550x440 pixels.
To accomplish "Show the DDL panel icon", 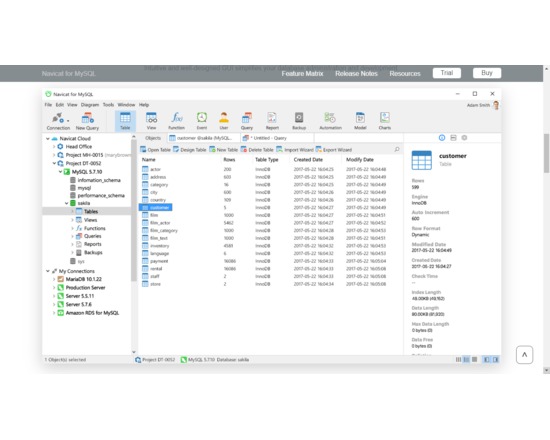I will click(453, 138).
